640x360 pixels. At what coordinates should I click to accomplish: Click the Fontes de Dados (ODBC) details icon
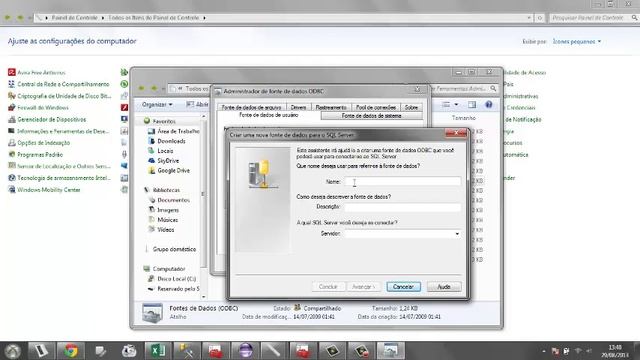pos(152,313)
